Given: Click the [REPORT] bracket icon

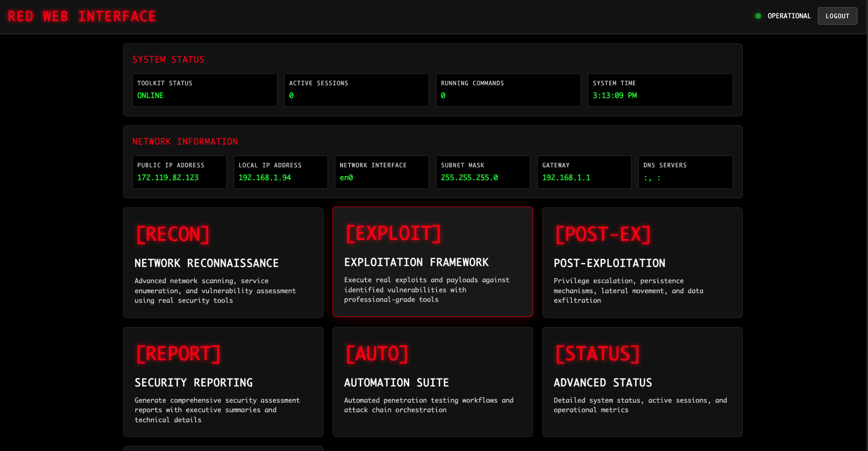Looking at the screenshot, I should [x=178, y=354].
